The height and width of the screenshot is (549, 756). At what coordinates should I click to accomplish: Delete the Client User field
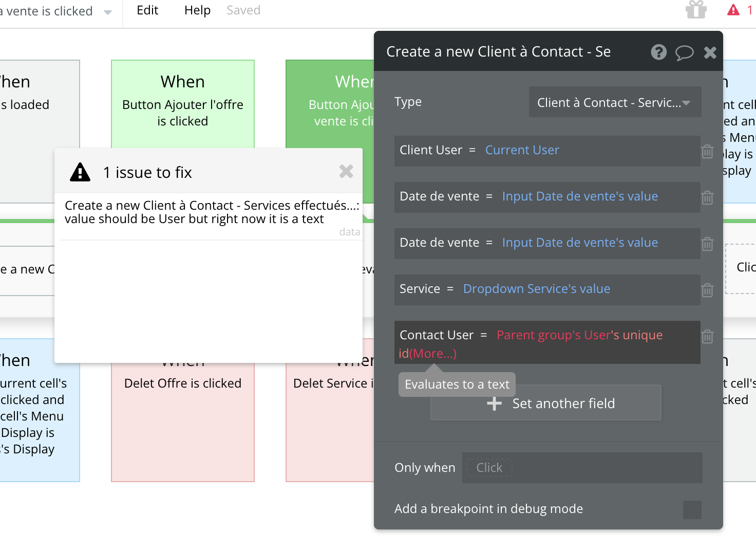[707, 151]
